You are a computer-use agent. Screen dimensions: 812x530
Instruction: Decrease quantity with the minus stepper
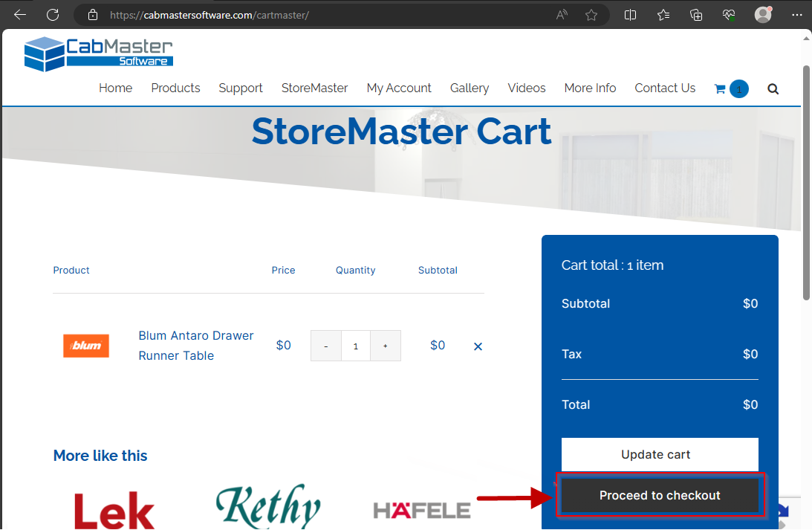click(x=325, y=346)
